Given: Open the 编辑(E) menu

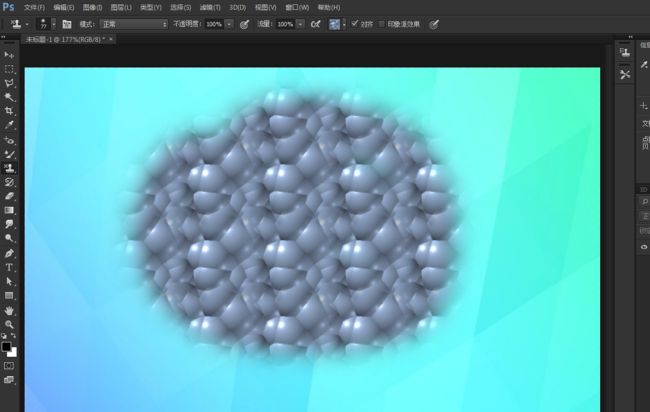Looking at the screenshot, I should tap(64, 7).
